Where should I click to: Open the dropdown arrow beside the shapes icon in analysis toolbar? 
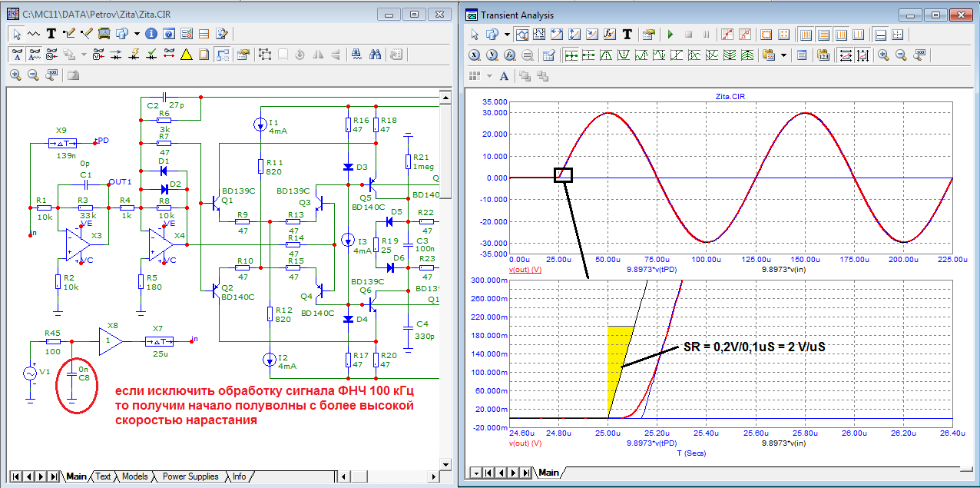click(508, 35)
